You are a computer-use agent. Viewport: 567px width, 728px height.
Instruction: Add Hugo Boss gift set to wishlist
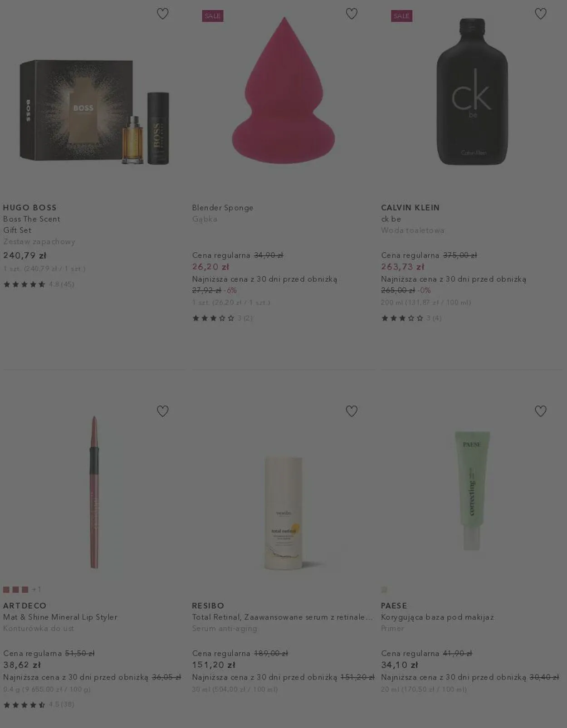(162, 14)
